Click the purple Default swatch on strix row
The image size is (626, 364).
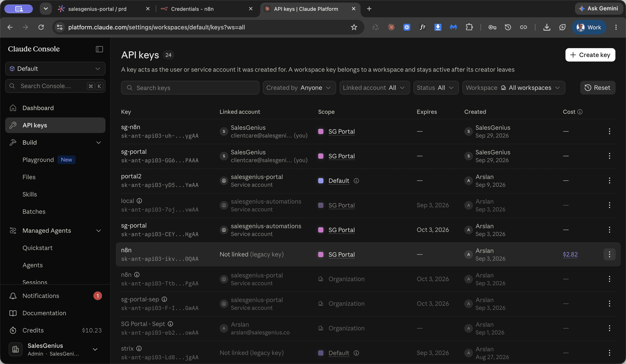[x=321, y=353]
